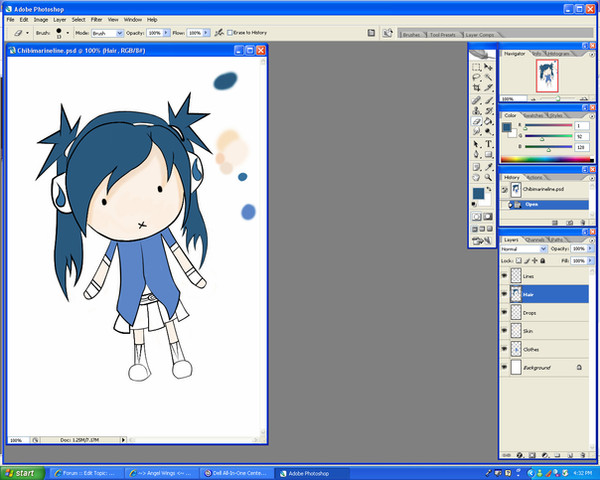600x480 pixels.
Task: Click the Windows start button
Action: [21, 473]
